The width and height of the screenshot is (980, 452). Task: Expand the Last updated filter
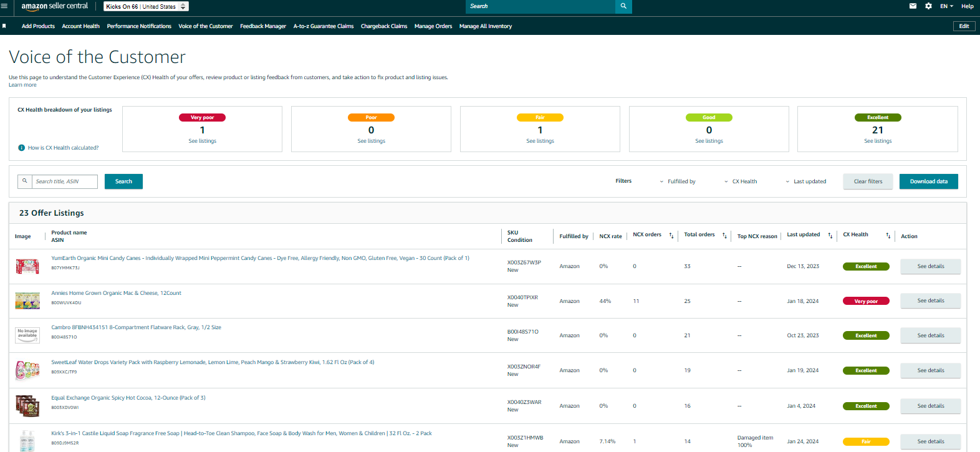(806, 181)
